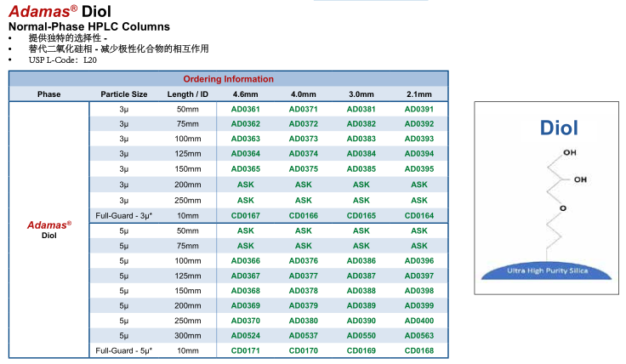The width and height of the screenshot is (626, 364).
Task: Click part number AD0370
Action: tap(245, 321)
